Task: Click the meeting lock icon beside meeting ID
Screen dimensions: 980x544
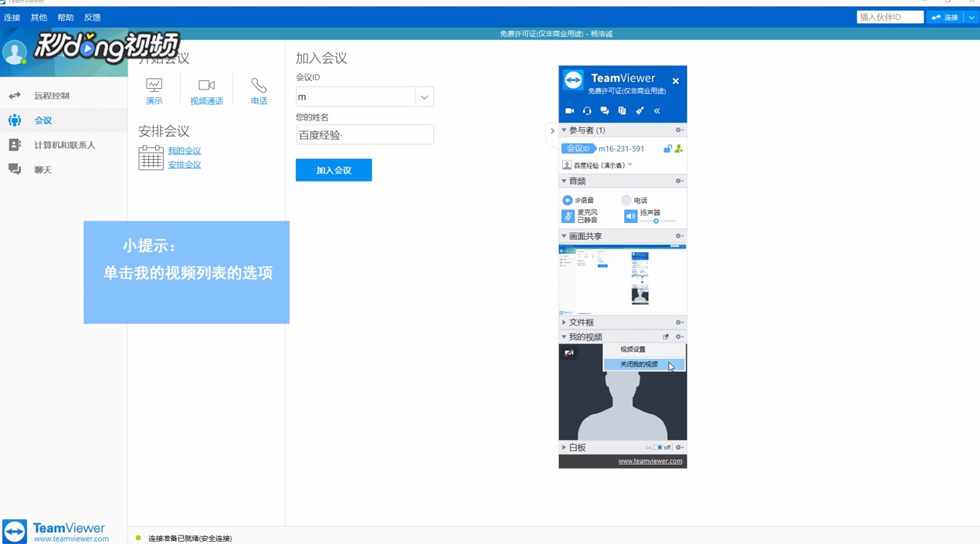Action: pos(667,149)
